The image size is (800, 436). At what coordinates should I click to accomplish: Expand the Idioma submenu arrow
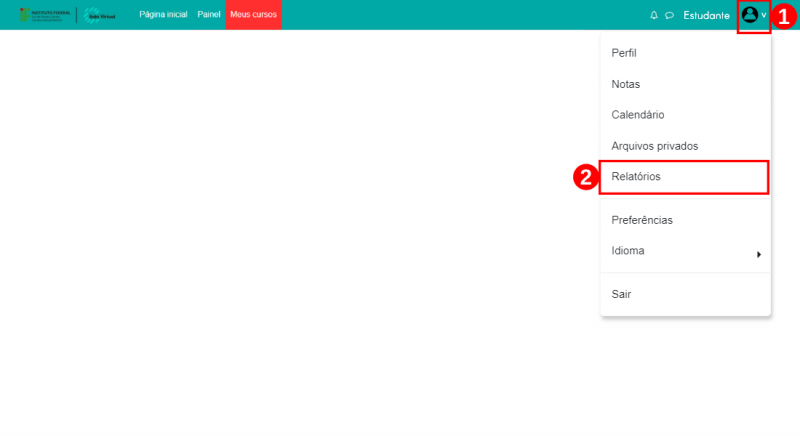pyautogui.click(x=759, y=254)
